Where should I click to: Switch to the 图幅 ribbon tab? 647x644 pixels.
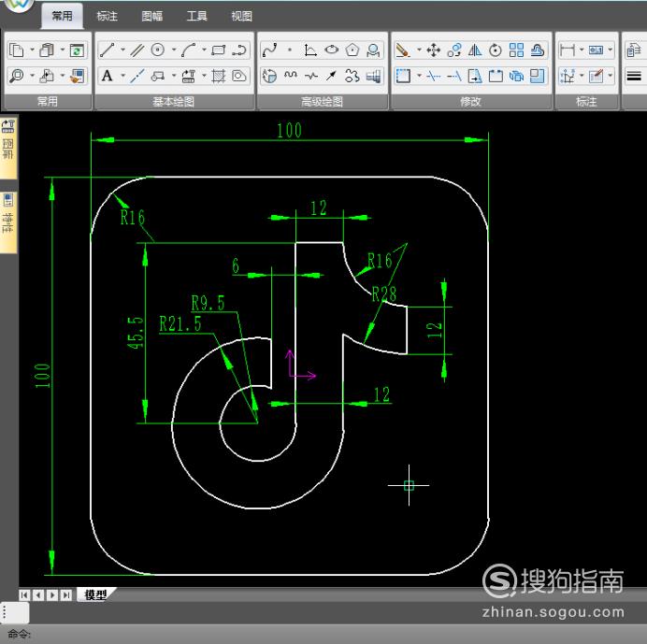pyautogui.click(x=151, y=16)
